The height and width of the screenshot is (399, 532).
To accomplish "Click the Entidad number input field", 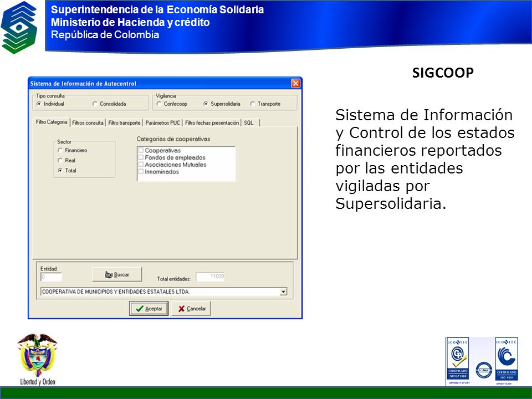I will click(x=51, y=277).
